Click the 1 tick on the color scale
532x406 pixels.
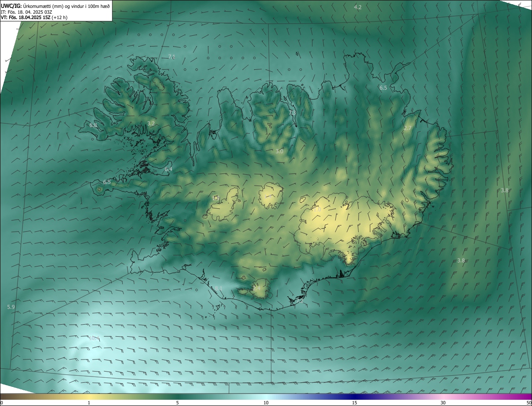point(89,403)
